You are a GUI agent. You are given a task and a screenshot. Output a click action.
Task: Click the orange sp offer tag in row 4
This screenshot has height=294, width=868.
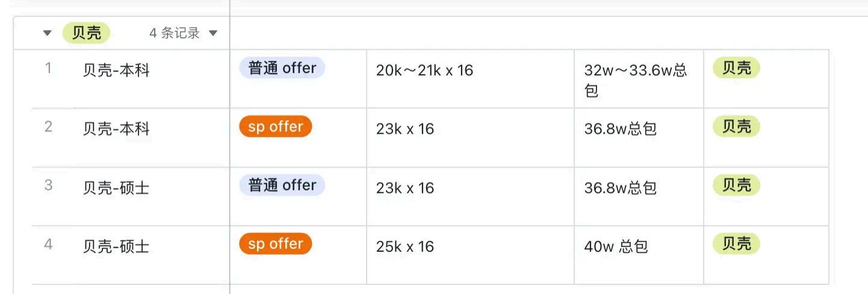pos(275,244)
